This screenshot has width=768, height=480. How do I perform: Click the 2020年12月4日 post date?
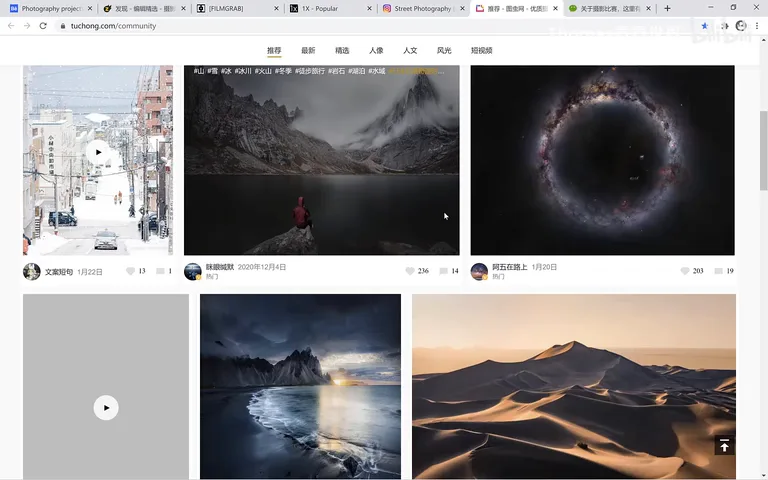point(262,267)
